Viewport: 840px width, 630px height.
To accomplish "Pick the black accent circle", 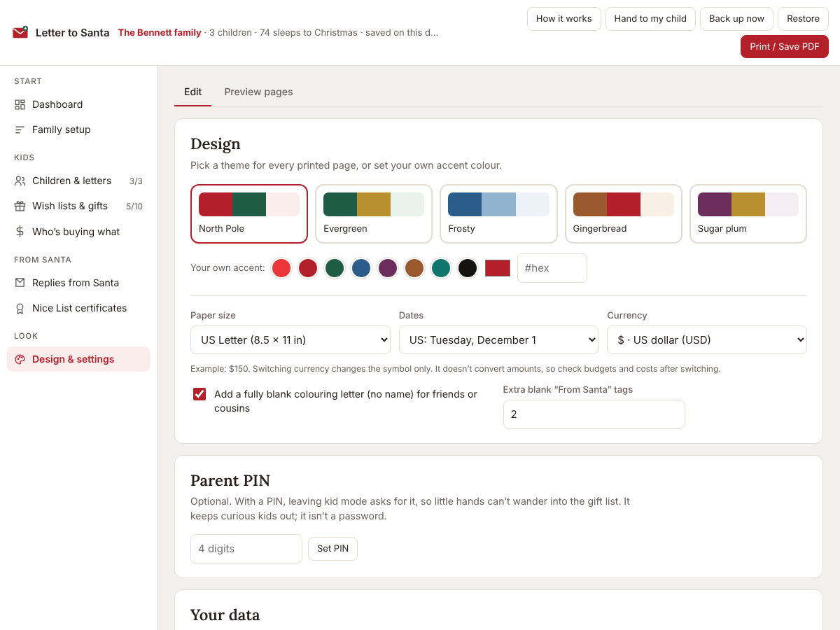I will pyautogui.click(x=468, y=268).
